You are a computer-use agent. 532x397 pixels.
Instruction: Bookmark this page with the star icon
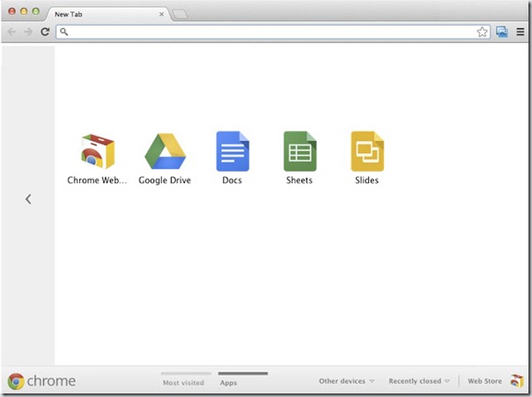point(482,33)
